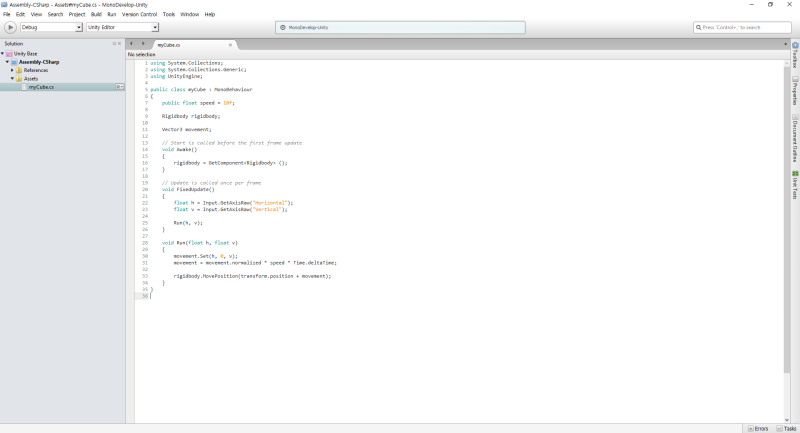Open the 'No selection' breadcrumb selector
This screenshot has height=433, width=800.
[x=142, y=54]
